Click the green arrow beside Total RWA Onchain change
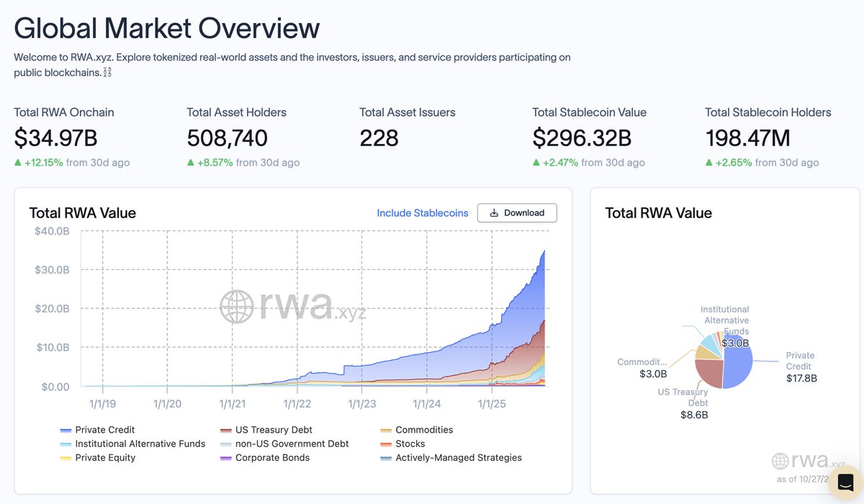Screen dimensions: 864x504 (x=18, y=162)
